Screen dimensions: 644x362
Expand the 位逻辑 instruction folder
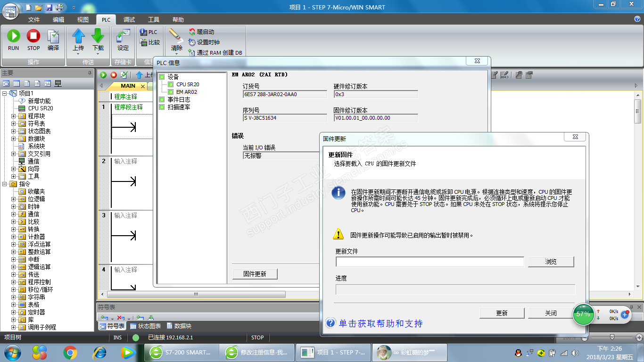14,199
